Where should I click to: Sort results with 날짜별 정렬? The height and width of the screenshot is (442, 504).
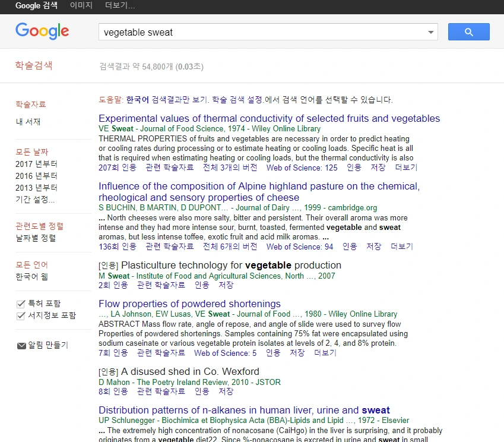36,238
